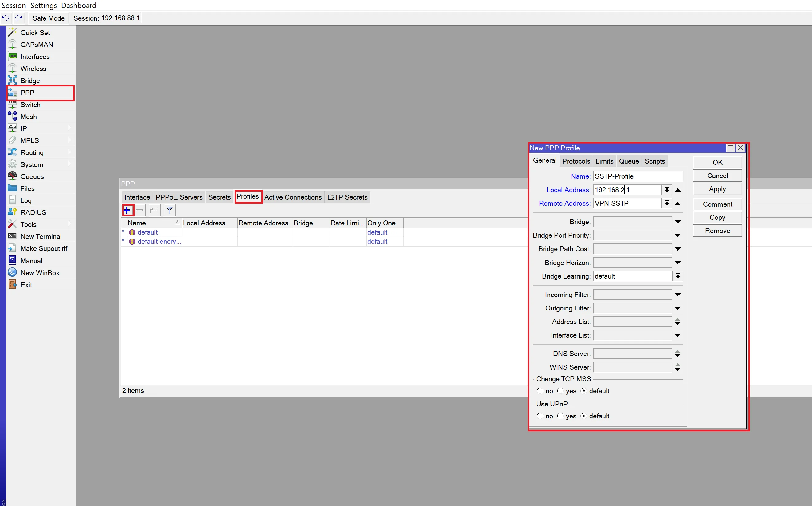Open the Log section

[x=41, y=200]
